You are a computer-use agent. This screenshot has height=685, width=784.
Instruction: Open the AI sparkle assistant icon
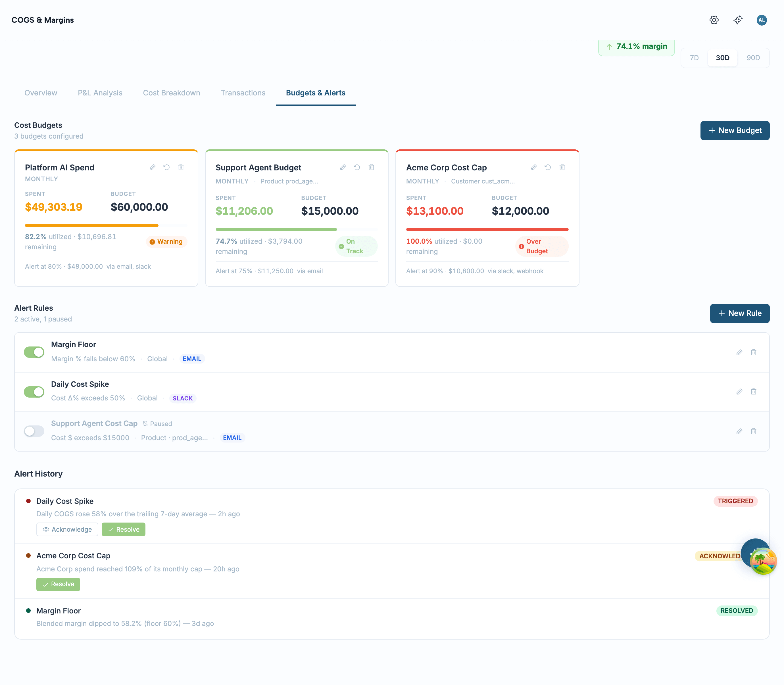pos(738,20)
